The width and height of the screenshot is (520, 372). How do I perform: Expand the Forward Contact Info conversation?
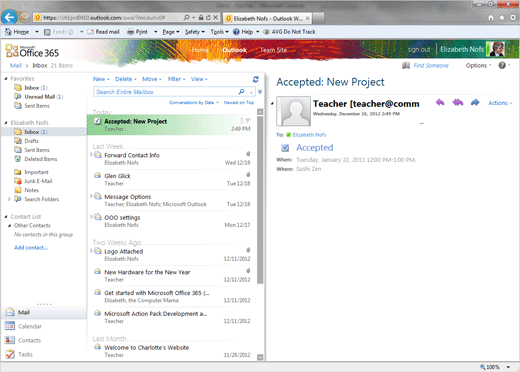91,154
